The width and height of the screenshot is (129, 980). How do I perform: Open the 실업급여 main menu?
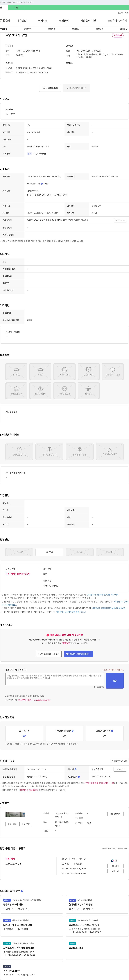point(64,21)
